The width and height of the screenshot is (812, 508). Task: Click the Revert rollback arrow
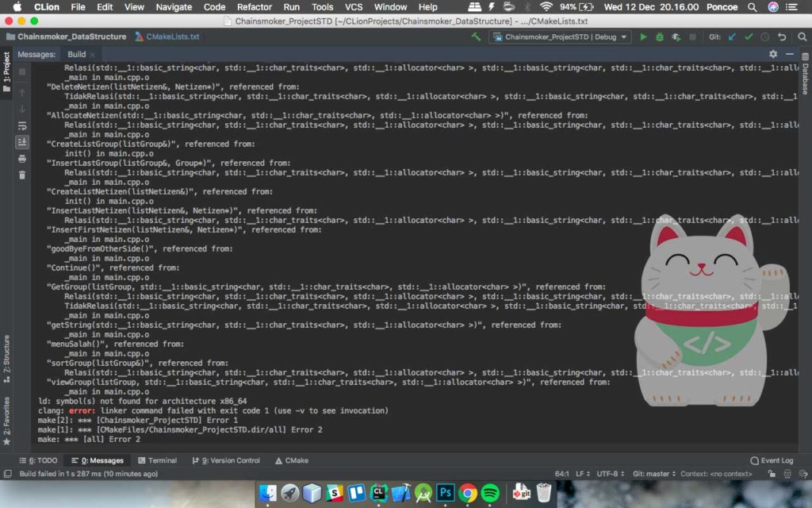pyautogui.click(x=781, y=37)
